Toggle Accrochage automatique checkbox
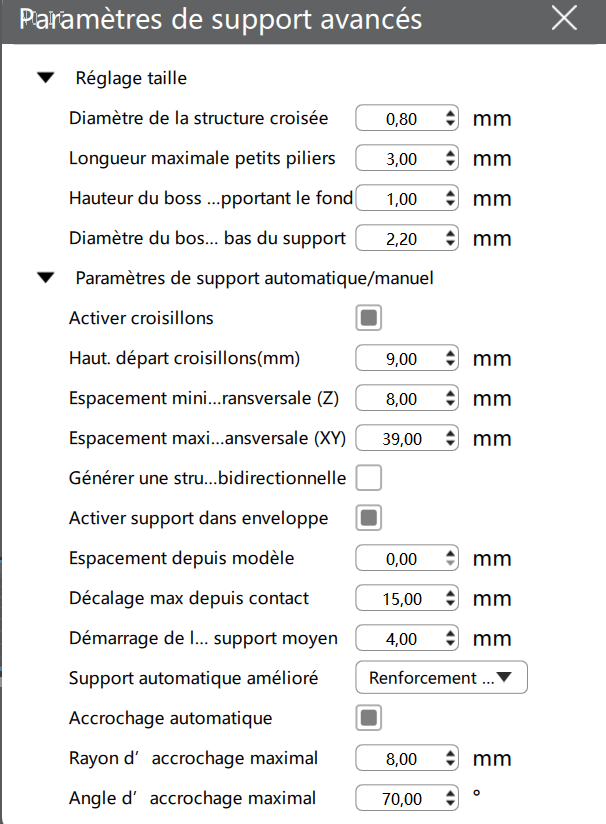 click(369, 718)
